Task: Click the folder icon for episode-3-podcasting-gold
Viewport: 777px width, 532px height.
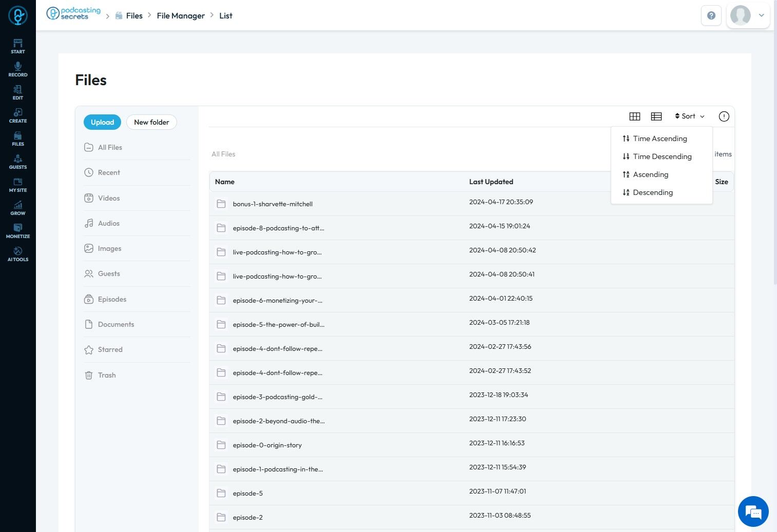Action: coord(221,397)
